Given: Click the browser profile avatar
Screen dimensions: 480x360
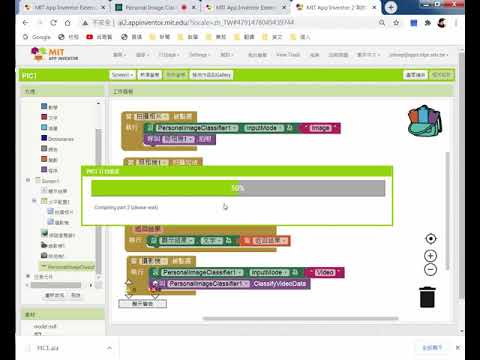Looking at the screenshot, I should [x=442, y=23].
